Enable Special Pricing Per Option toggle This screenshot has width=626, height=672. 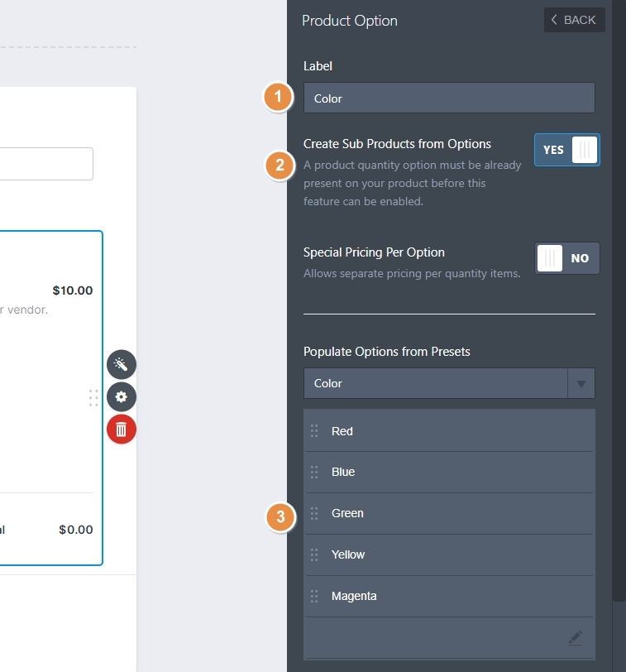[566, 258]
